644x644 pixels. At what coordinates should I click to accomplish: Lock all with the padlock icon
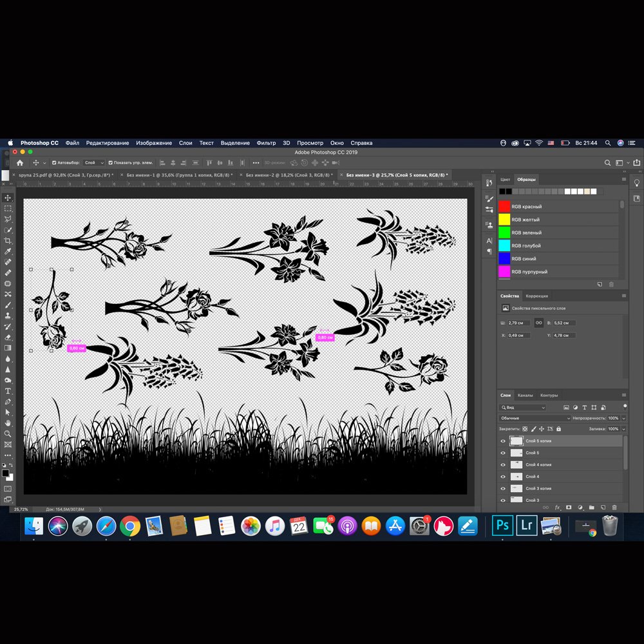[558, 429]
